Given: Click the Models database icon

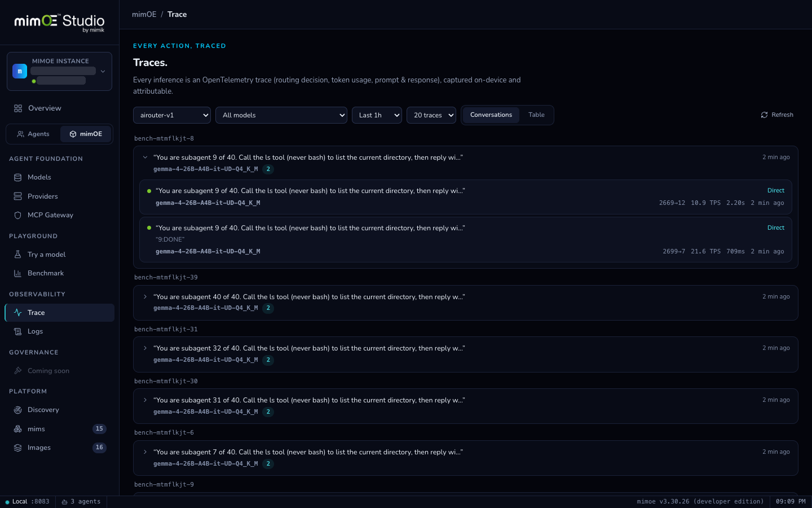Looking at the screenshot, I should [x=17, y=177].
